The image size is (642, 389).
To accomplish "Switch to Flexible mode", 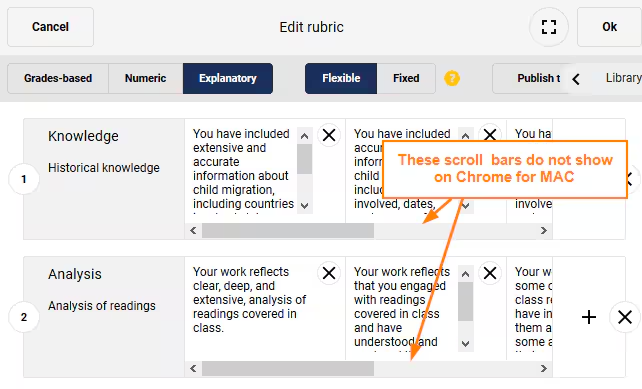I will click(341, 78).
